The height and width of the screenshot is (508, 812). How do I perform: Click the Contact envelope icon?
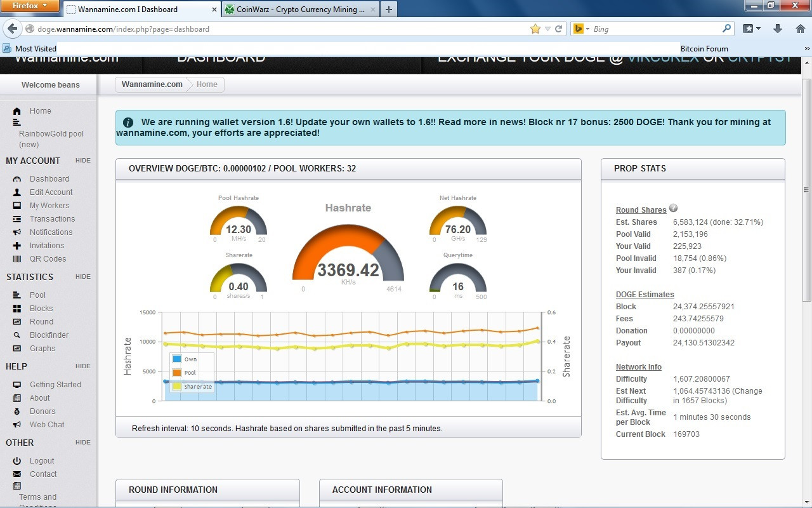click(x=16, y=474)
